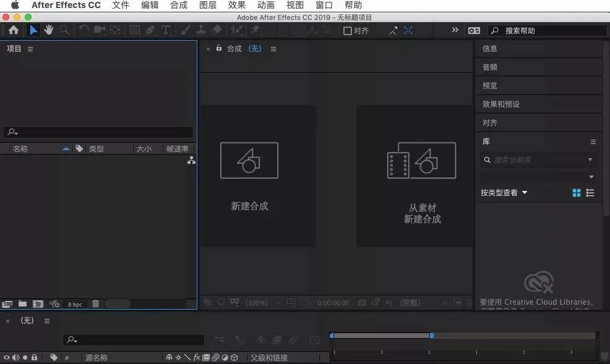Open the library search scope dropdown arrow

590,159
